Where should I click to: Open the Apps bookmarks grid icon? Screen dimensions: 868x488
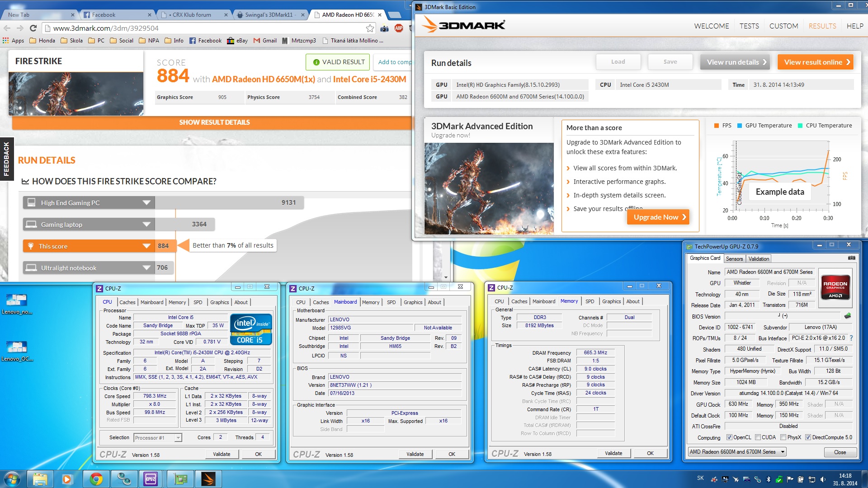coord(6,40)
